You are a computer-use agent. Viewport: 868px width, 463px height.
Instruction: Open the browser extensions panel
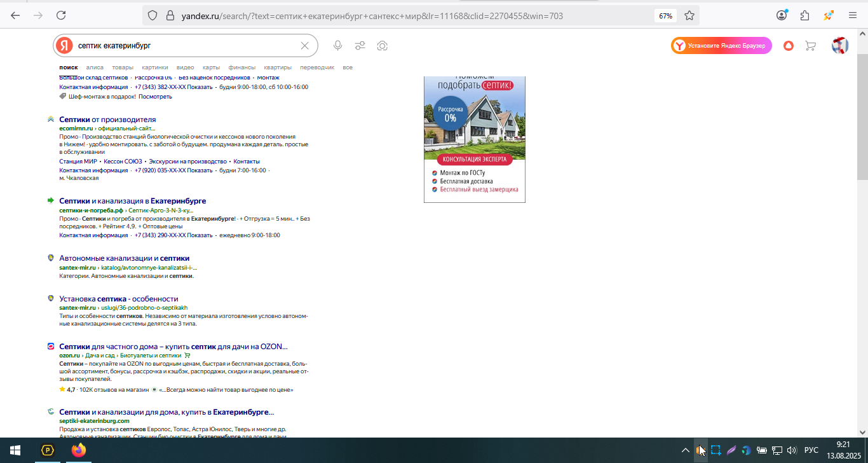(x=805, y=15)
